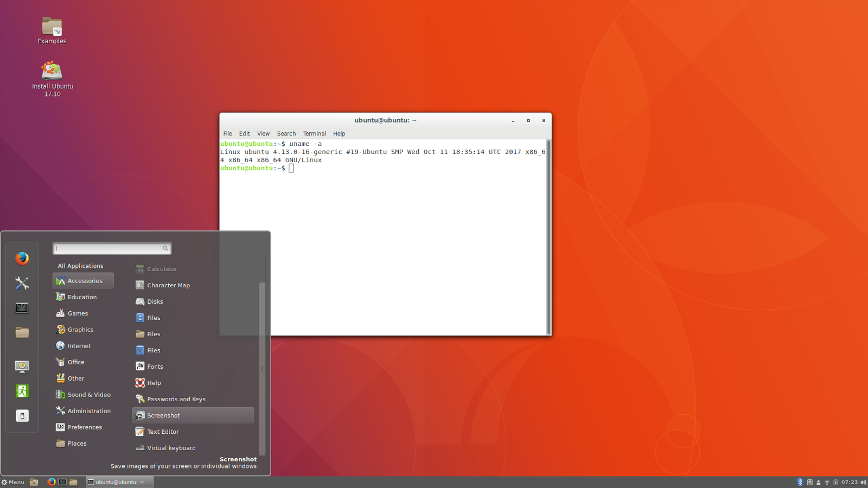Launch the Disks utility

pos(155,301)
